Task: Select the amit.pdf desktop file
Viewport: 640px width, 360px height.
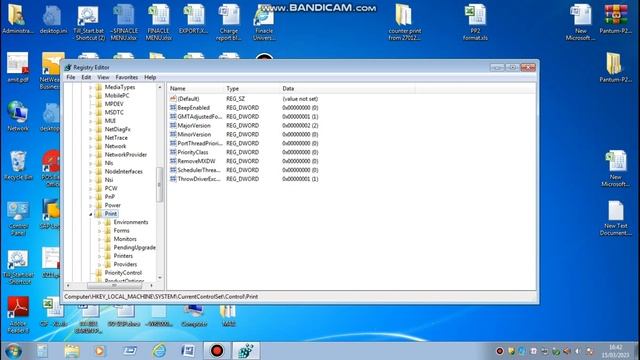Action: (18, 68)
